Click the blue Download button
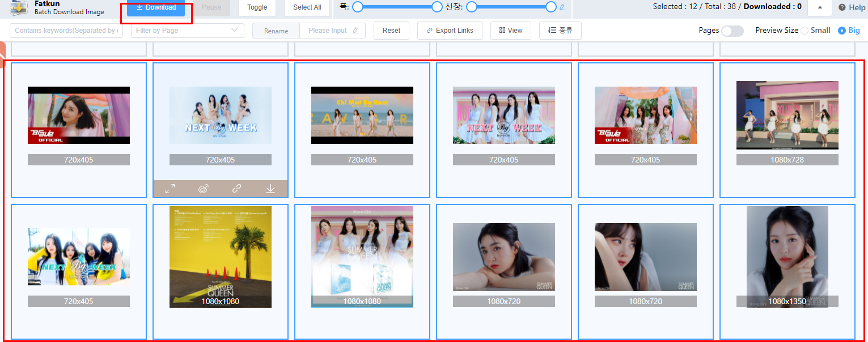 tap(156, 7)
